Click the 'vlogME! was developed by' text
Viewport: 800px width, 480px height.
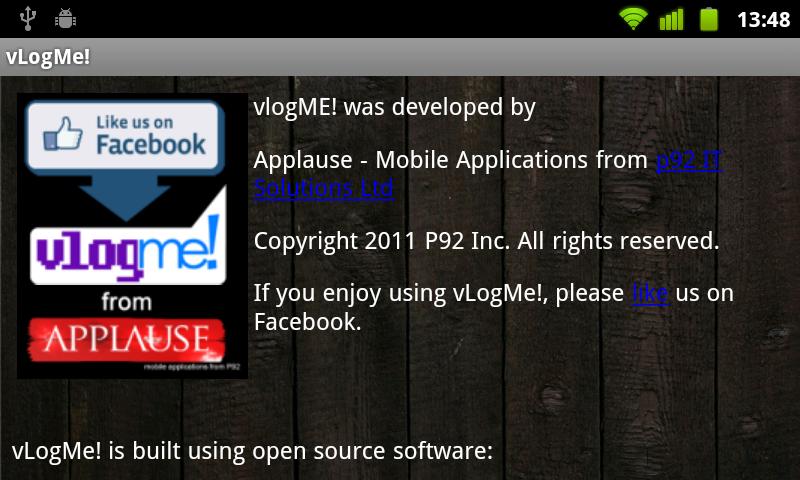click(x=394, y=108)
